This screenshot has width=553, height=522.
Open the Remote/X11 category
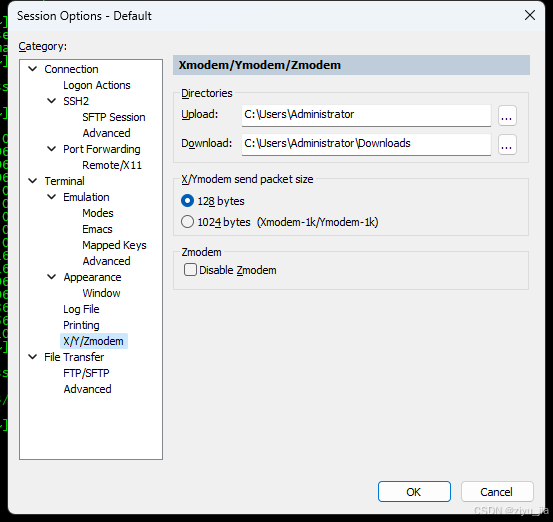click(112, 165)
